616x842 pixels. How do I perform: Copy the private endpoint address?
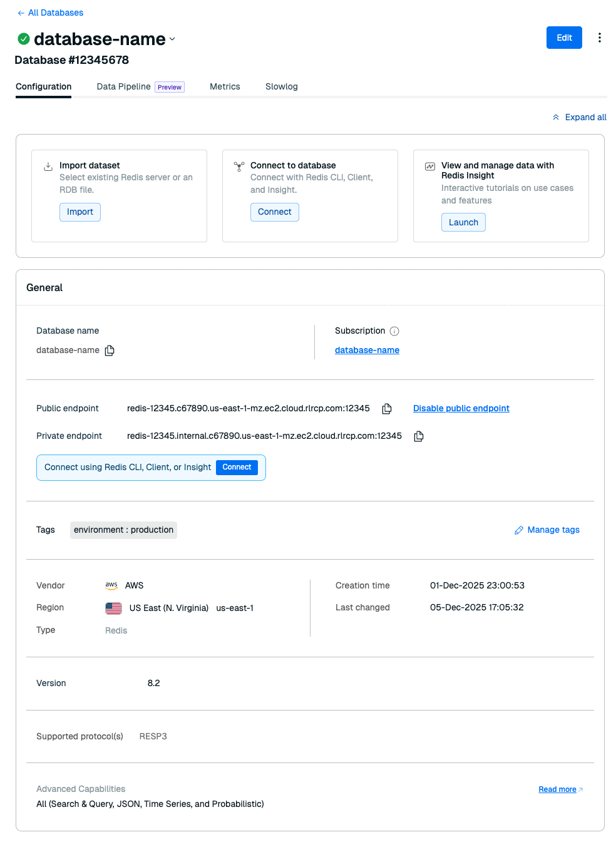click(419, 436)
